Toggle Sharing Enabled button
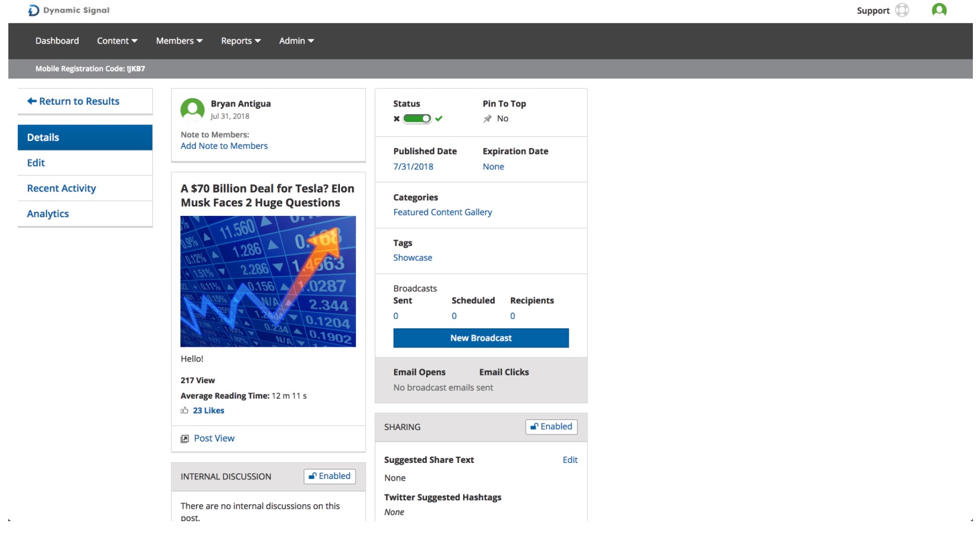This screenshot has height=536, width=980. (x=551, y=427)
